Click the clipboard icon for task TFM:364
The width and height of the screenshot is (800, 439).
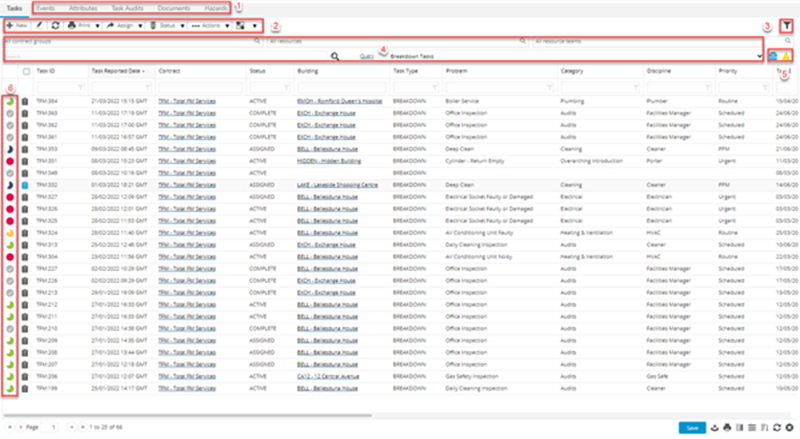click(25, 101)
